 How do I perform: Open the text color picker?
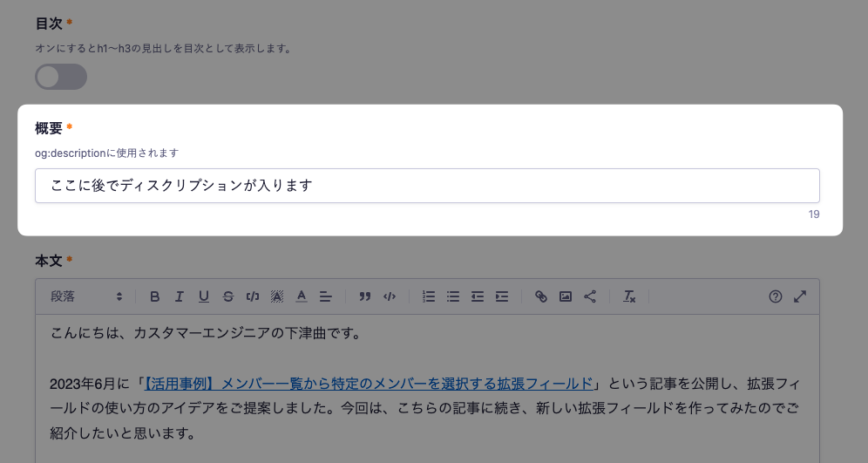click(x=302, y=296)
